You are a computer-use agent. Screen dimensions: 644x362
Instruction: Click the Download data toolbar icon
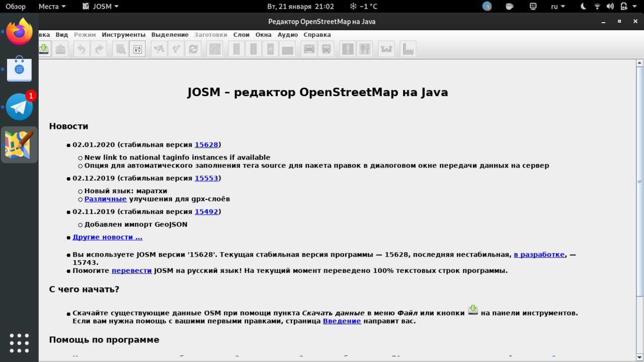tap(44, 49)
